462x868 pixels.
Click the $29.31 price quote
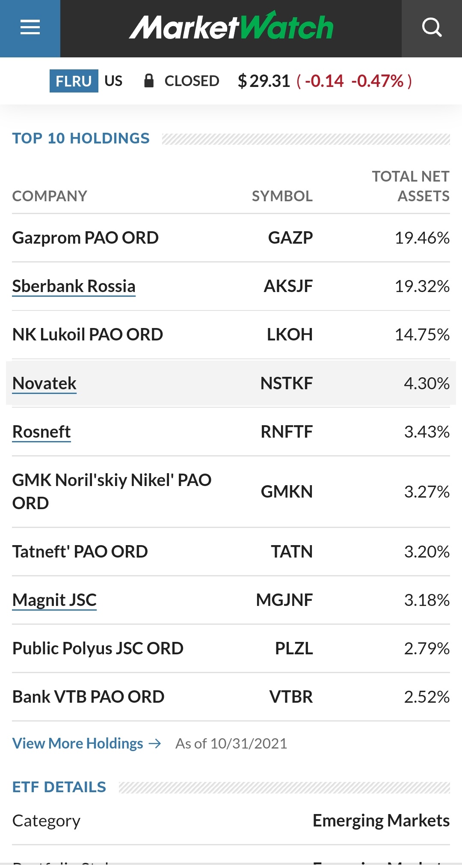(x=264, y=81)
